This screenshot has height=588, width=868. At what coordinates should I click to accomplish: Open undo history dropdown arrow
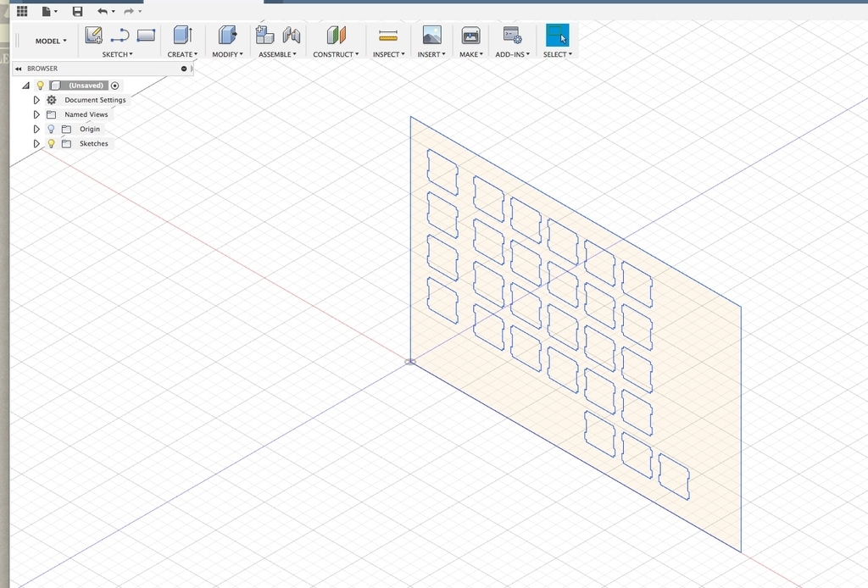coord(114,12)
